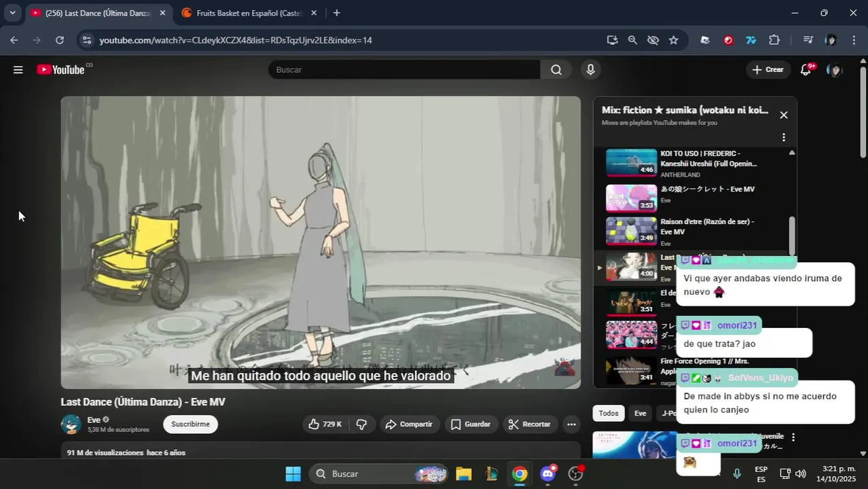Click the zoom magnifier icon in address bar
Screen dimensions: 868x489
pos(632,40)
